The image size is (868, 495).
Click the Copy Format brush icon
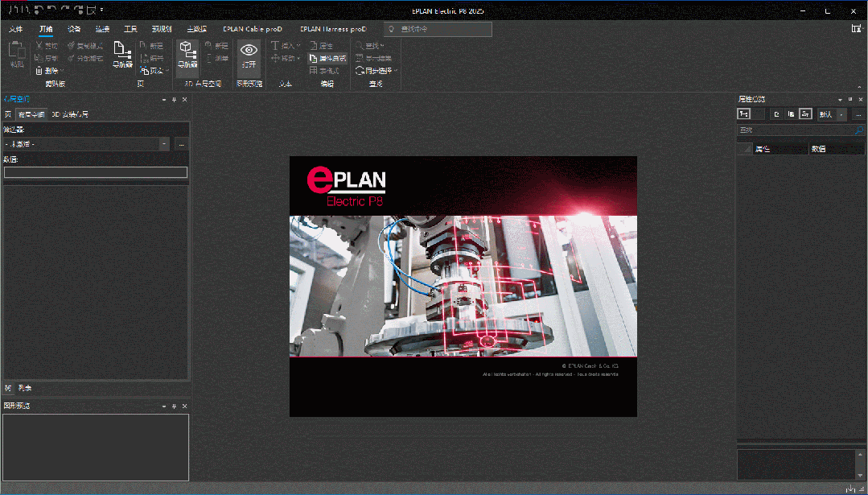[71, 46]
